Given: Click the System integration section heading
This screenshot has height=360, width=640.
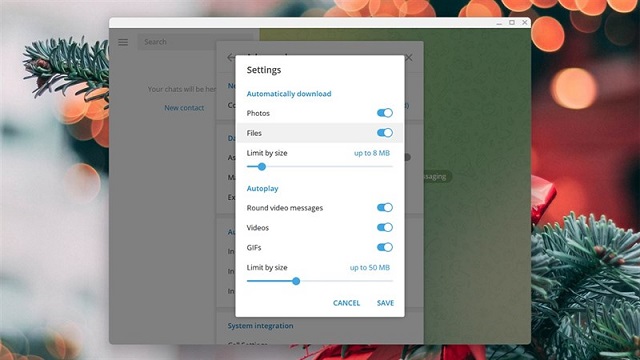Looking at the screenshot, I should pyautogui.click(x=260, y=326).
